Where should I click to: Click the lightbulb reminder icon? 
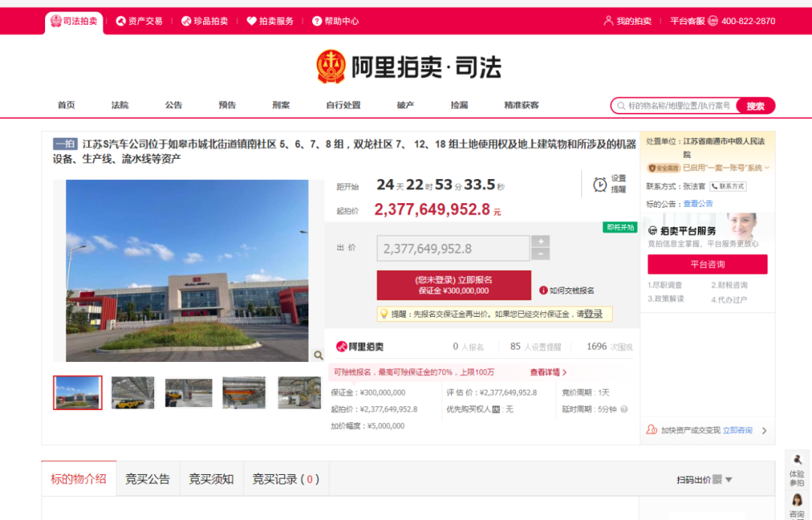coord(384,314)
